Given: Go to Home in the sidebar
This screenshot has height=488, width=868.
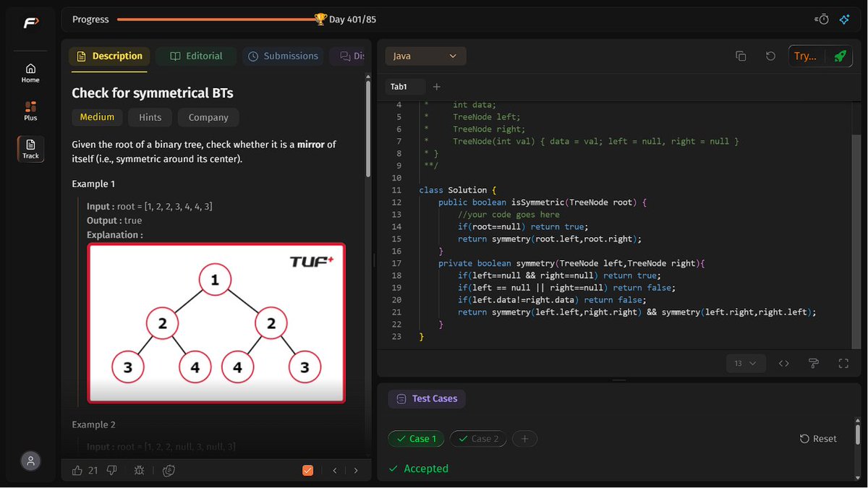Looking at the screenshot, I should pyautogui.click(x=30, y=73).
